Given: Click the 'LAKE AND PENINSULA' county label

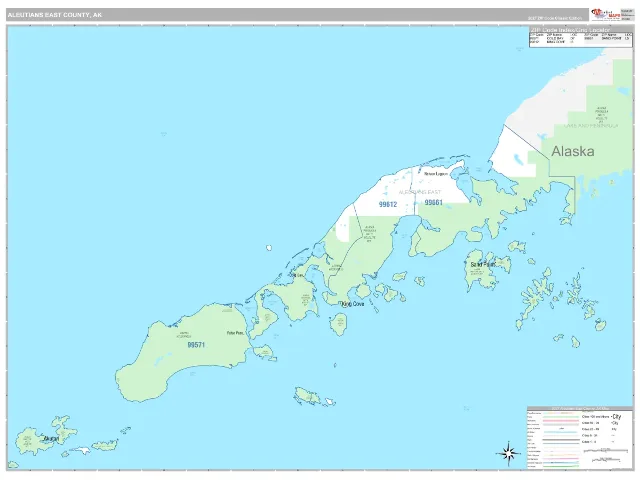Looking at the screenshot, I should click(591, 126).
